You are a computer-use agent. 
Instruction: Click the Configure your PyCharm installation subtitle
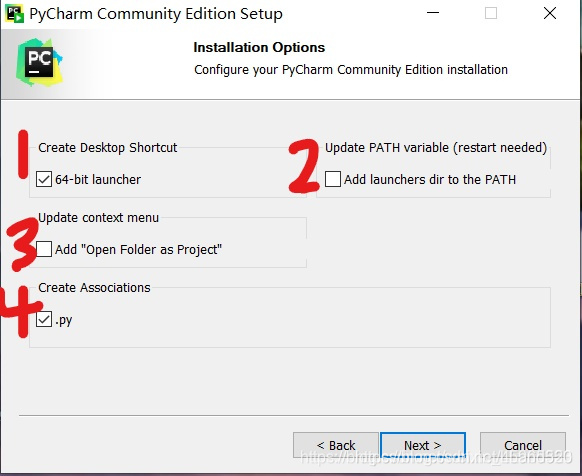(351, 70)
